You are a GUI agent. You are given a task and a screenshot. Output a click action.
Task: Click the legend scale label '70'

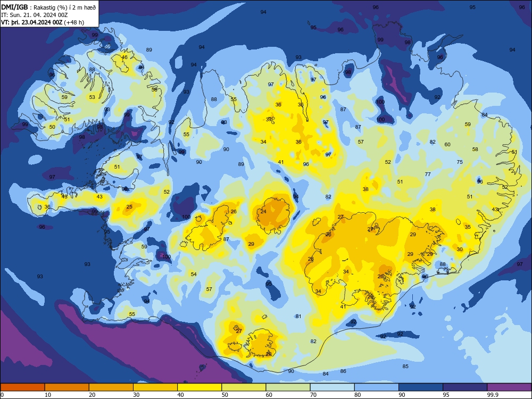(313, 395)
